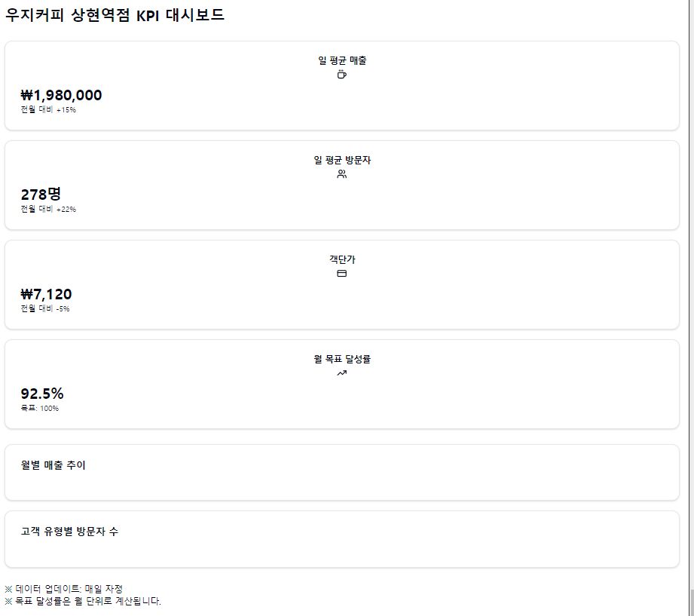
Task: Select the 일 평균 방문자 card title
Action: (342, 160)
